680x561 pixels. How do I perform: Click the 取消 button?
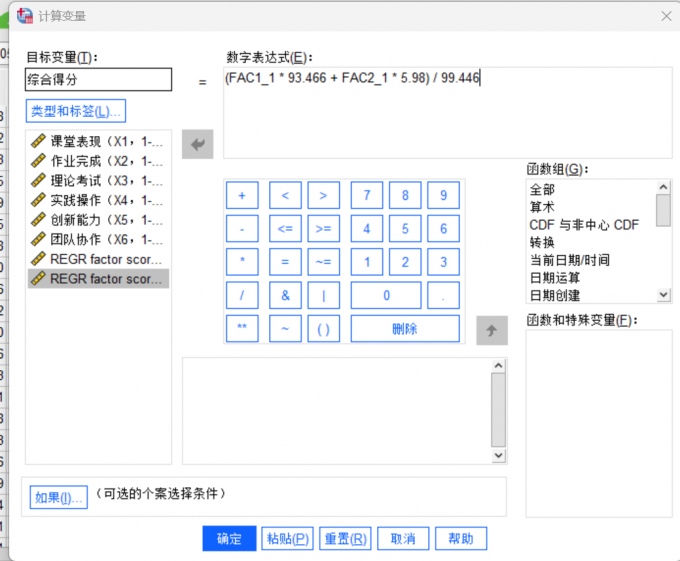click(403, 538)
